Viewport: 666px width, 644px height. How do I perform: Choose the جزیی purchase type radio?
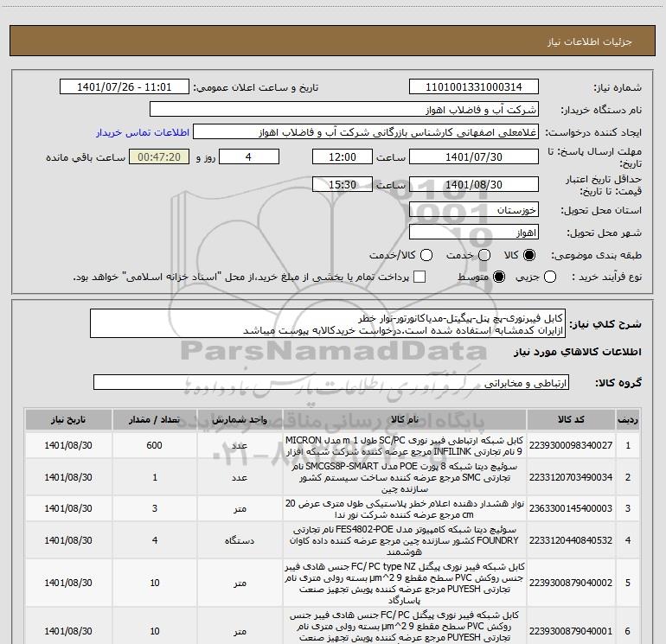[x=550, y=277]
